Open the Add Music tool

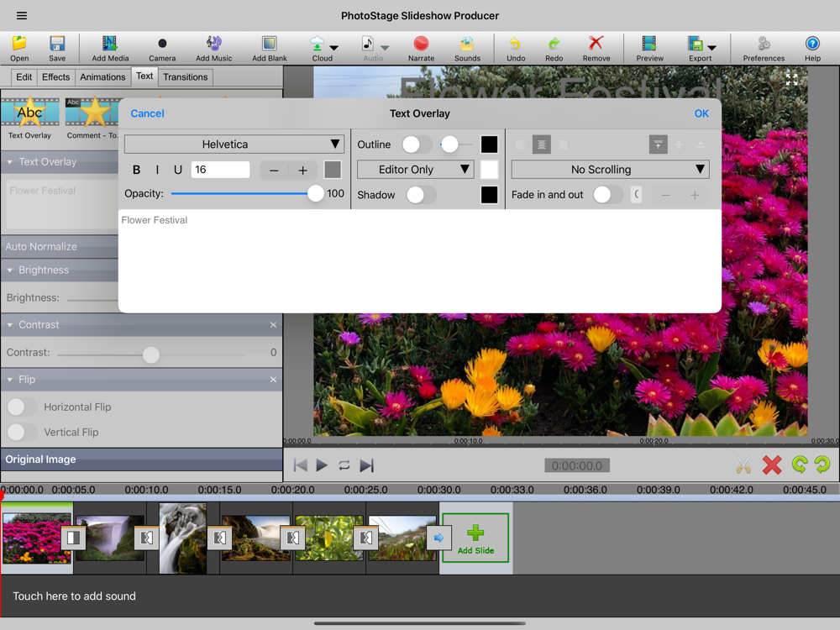coord(213,48)
